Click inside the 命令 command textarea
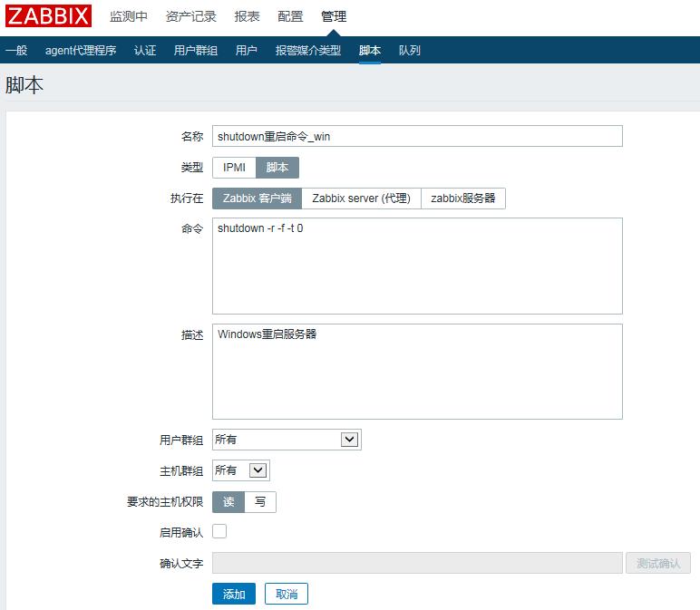 coord(417,266)
